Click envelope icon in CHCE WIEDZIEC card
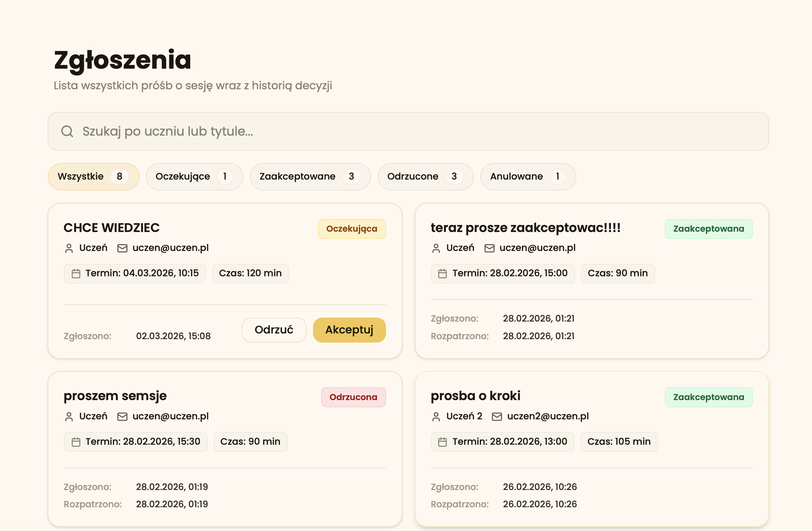 (122, 248)
